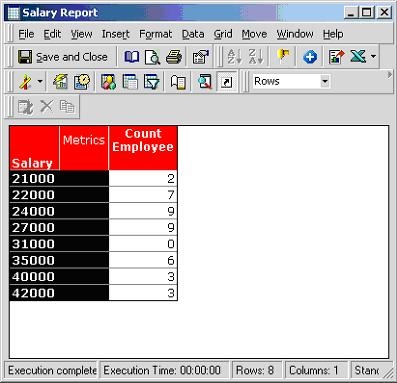Click the grid table view icon

(130, 82)
